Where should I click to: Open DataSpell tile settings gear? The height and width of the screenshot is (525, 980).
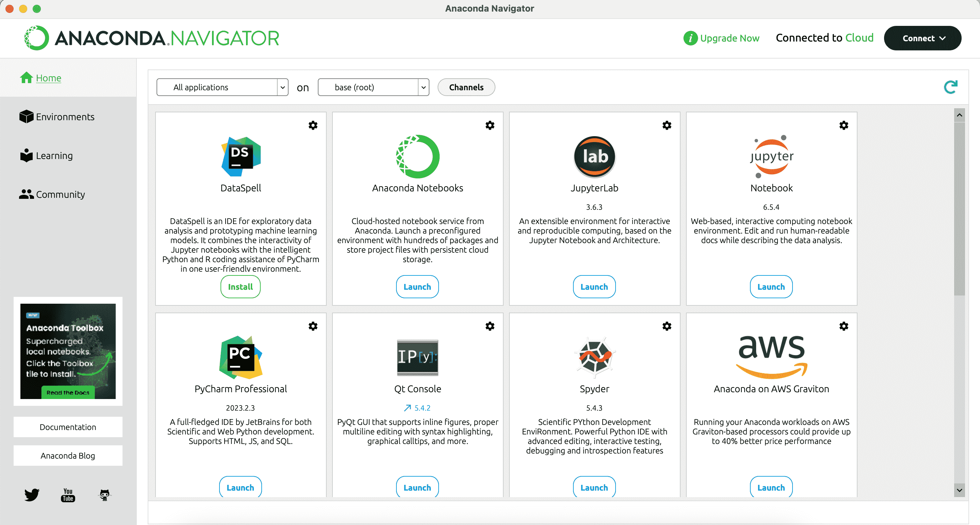313,125
